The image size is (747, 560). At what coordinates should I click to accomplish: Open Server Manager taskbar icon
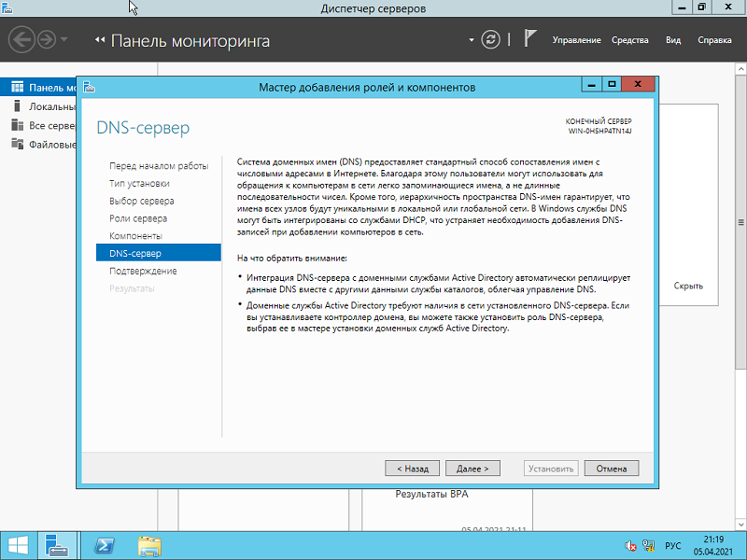coord(57,546)
